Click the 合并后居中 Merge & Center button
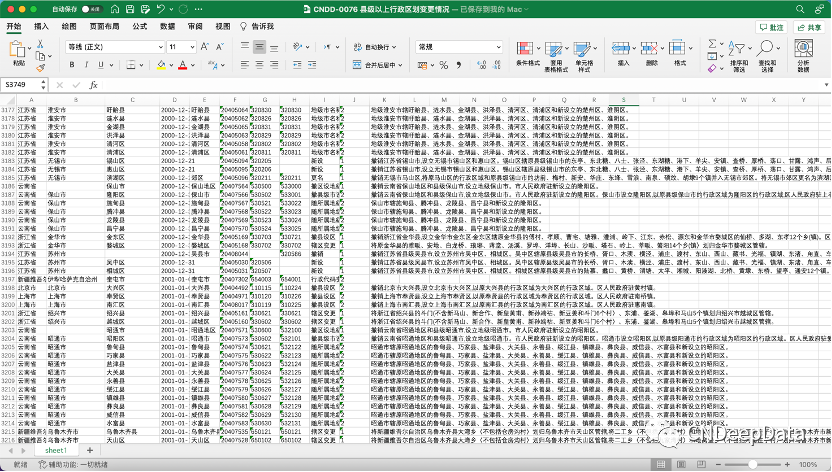This screenshot has width=832, height=472. pos(377,65)
